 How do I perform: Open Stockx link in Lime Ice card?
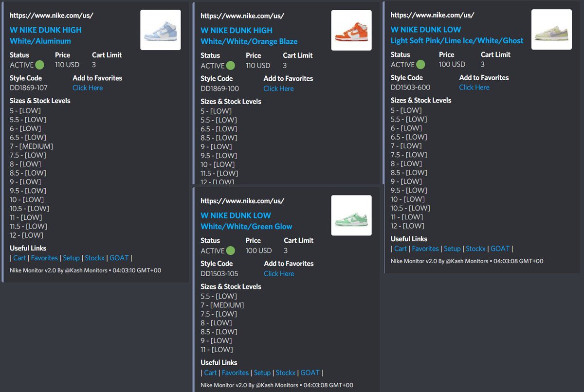point(476,249)
